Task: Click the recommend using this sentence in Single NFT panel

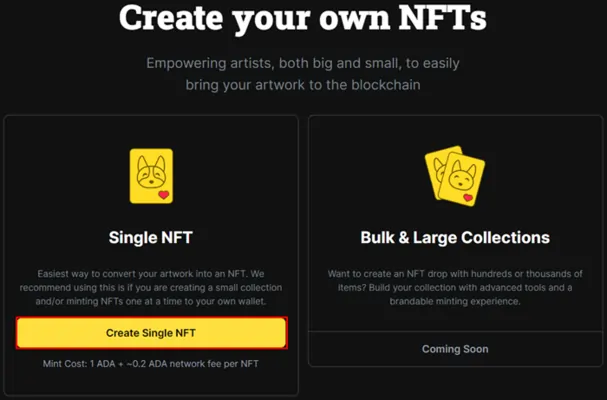Action: 151,288
